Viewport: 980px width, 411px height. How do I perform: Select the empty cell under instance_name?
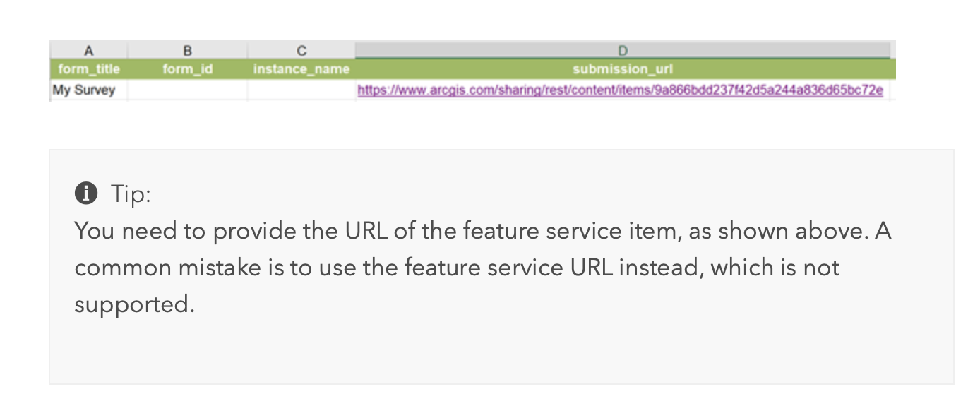(x=301, y=90)
